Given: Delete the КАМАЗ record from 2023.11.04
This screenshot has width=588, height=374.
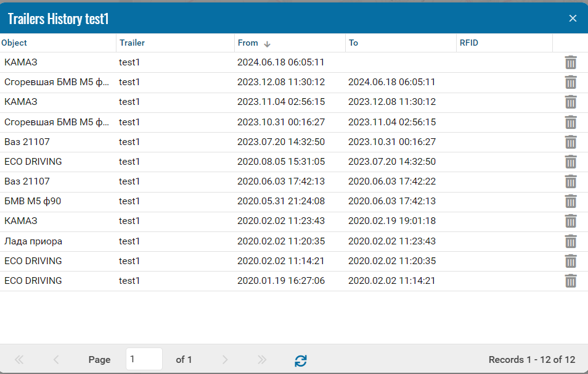Looking at the screenshot, I should pyautogui.click(x=571, y=102).
